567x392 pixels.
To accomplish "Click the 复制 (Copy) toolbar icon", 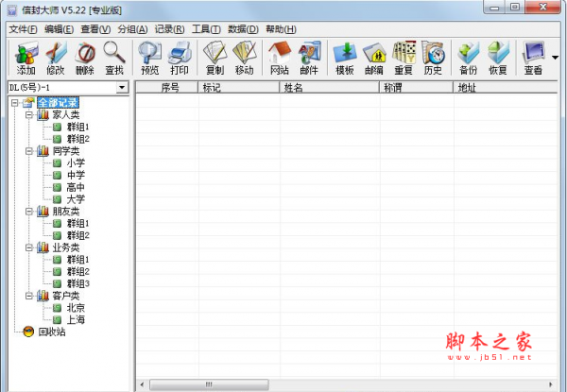I will click(215, 58).
